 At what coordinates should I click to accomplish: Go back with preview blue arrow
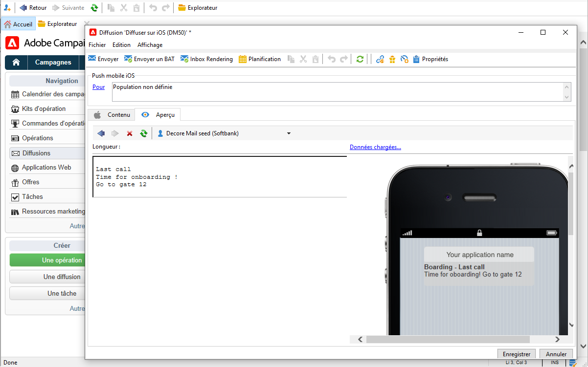[x=101, y=133]
